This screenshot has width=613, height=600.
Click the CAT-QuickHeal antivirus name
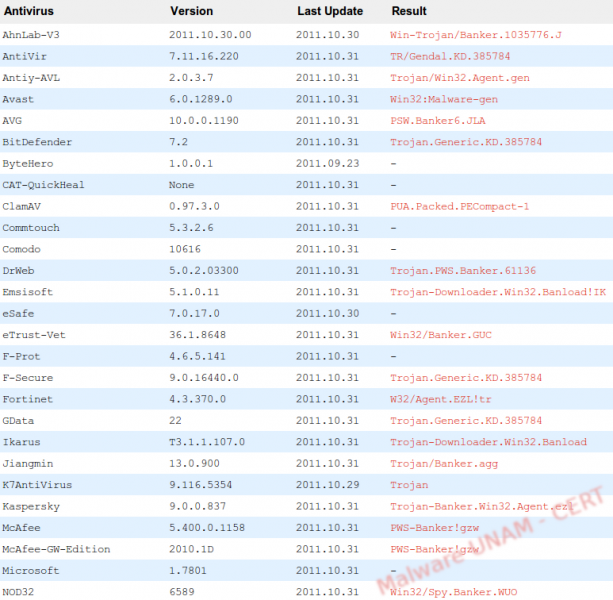[43, 185]
